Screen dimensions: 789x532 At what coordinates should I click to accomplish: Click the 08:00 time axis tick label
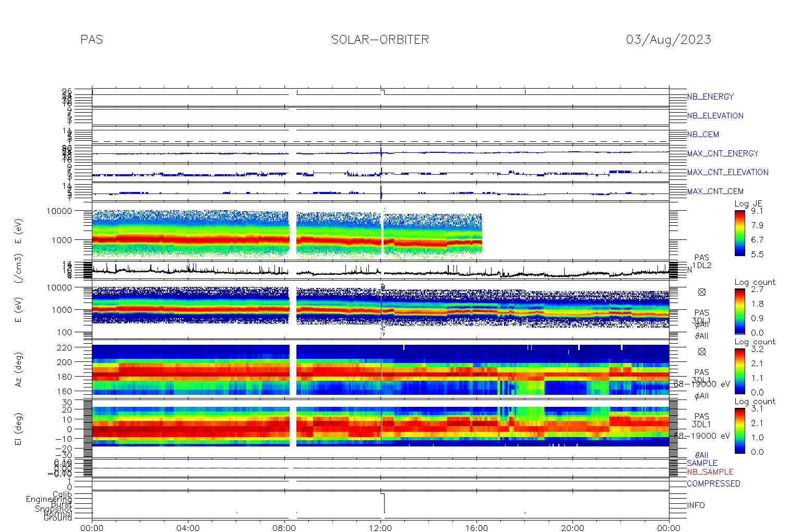click(x=284, y=528)
